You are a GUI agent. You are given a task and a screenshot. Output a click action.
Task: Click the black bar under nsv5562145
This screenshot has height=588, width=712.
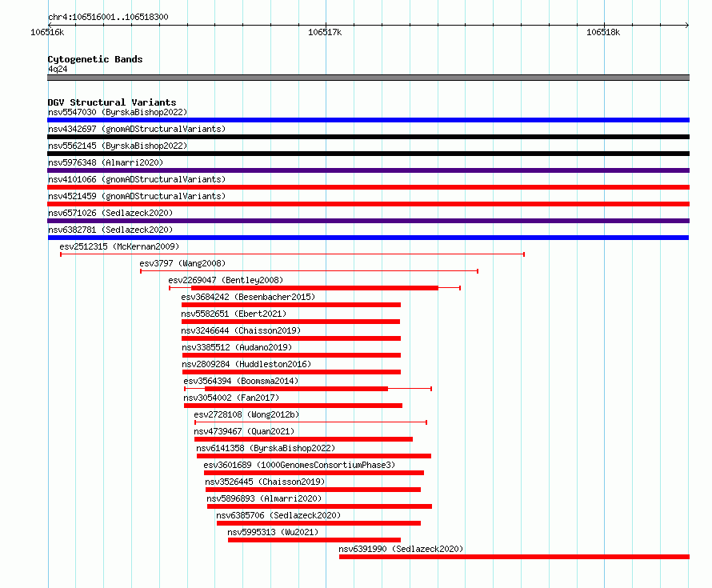tap(368, 154)
